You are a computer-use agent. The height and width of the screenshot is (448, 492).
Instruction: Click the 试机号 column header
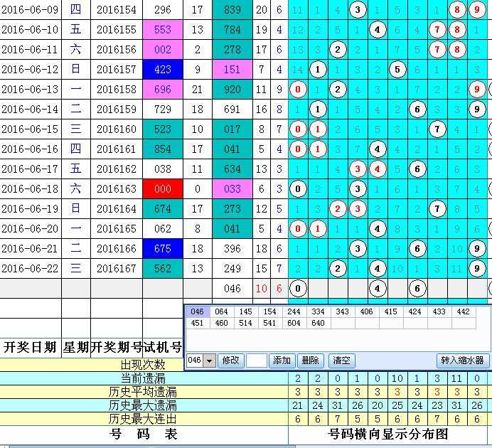[x=163, y=347]
